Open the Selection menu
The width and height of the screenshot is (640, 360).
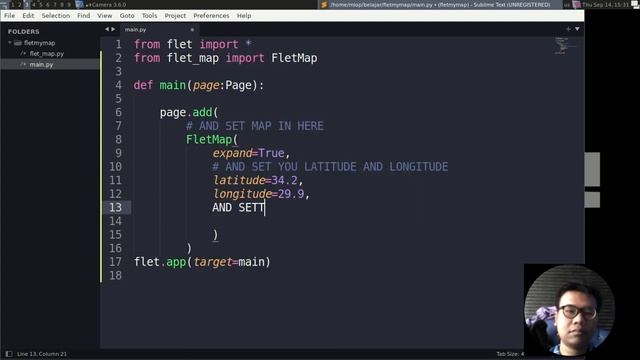pyautogui.click(x=56, y=16)
